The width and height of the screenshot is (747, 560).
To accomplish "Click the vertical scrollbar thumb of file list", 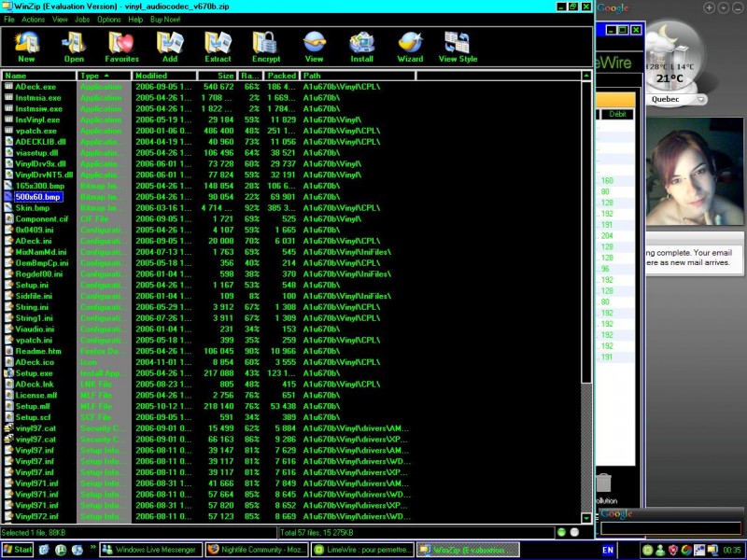I will (586, 231).
